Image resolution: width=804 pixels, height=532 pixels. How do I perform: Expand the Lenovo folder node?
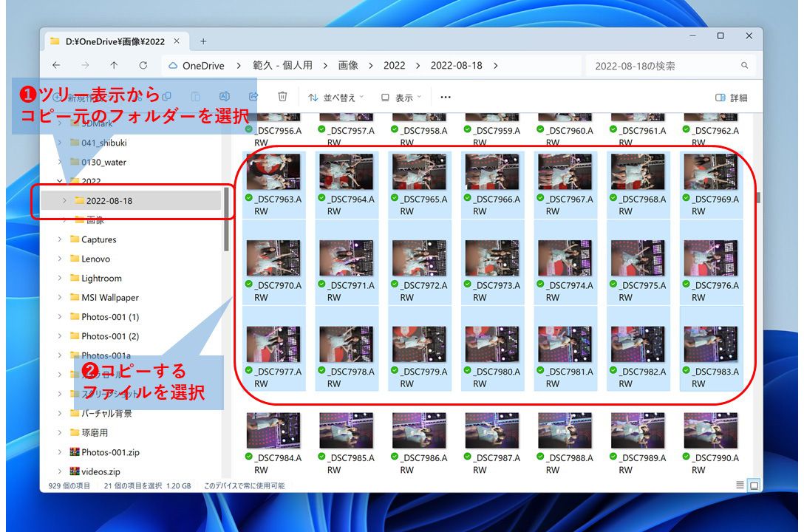coord(60,259)
